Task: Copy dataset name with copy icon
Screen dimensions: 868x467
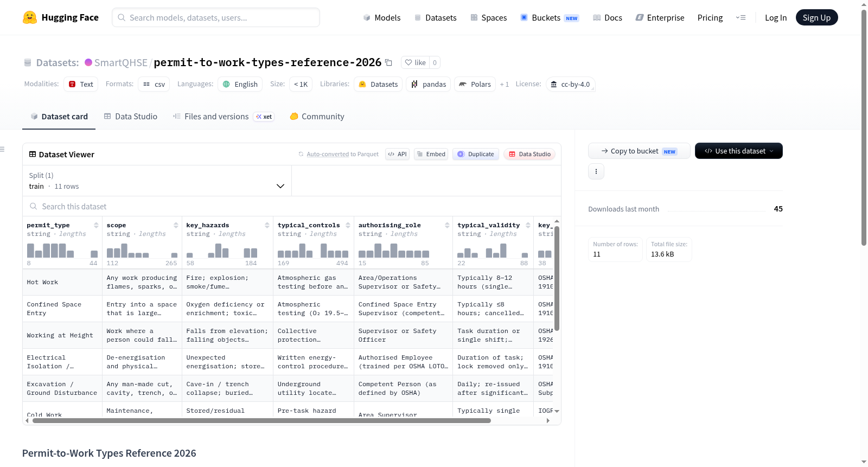Action: [x=388, y=62]
